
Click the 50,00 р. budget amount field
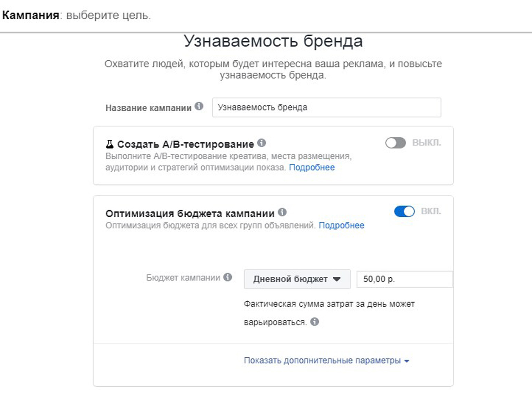[x=404, y=279]
